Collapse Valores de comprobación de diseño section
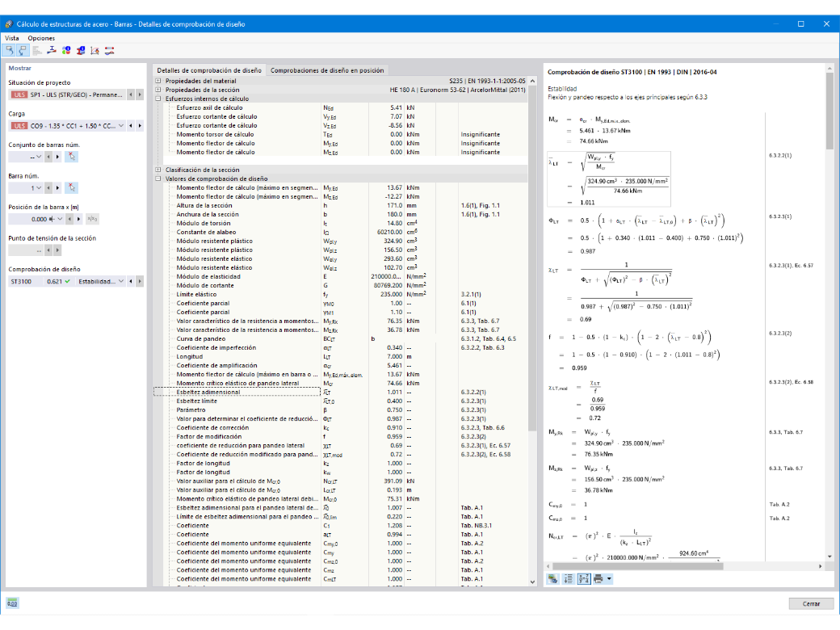Screen dimensions: 840x630 [158, 178]
